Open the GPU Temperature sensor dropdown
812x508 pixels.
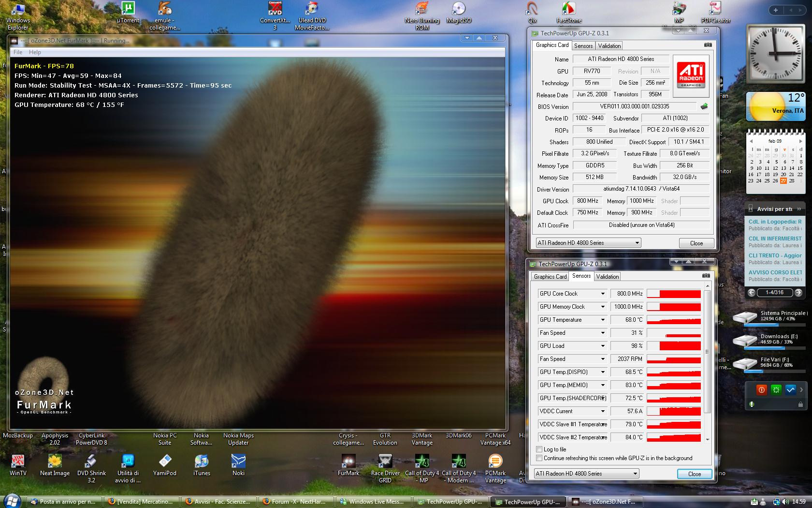point(603,320)
